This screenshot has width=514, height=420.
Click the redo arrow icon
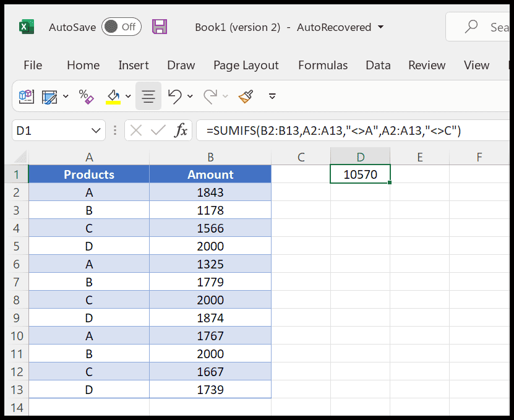[x=210, y=96]
